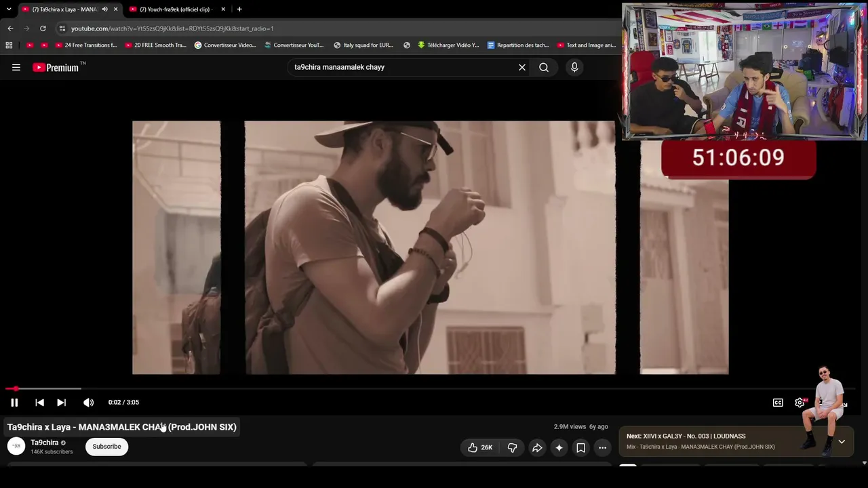
Task: Reload the current page
Action: 43,28
